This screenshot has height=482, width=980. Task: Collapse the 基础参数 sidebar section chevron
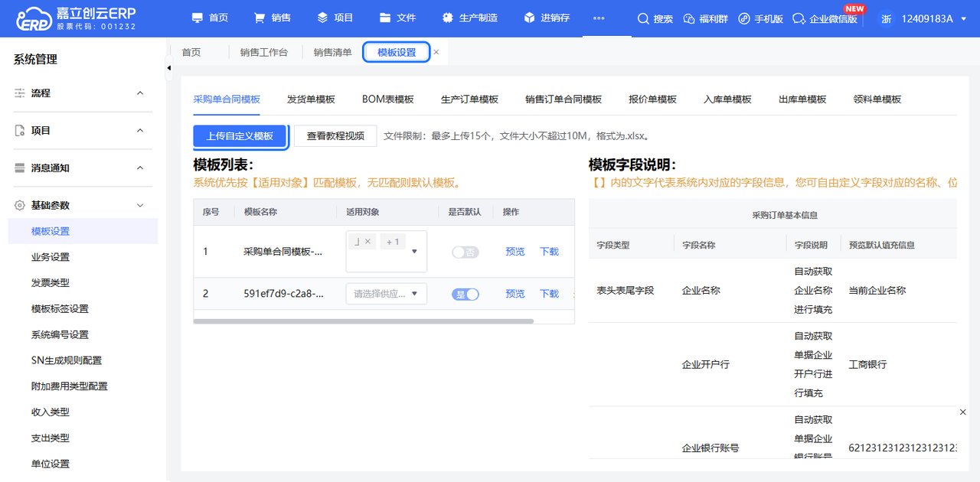pyautogui.click(x=140, y=205)
